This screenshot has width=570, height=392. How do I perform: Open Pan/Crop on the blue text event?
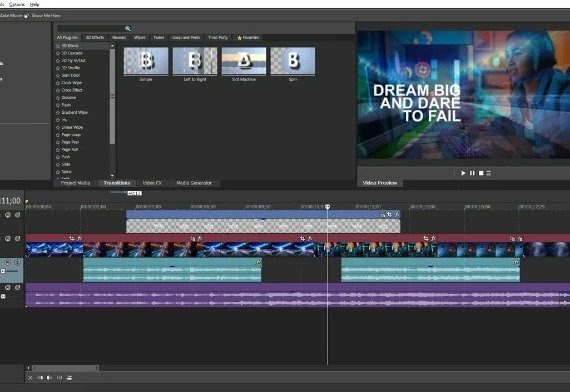[389, 215]
